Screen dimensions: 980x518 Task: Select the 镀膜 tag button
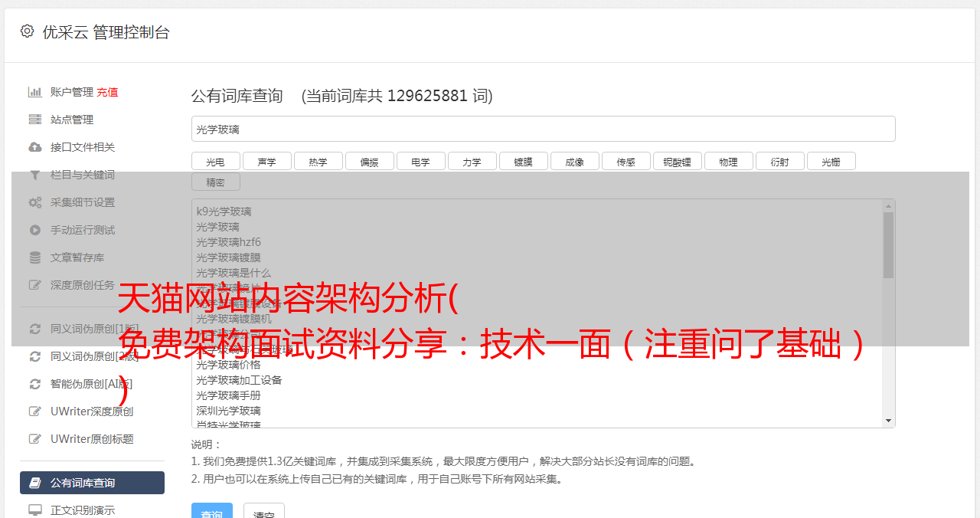[523, 161]
